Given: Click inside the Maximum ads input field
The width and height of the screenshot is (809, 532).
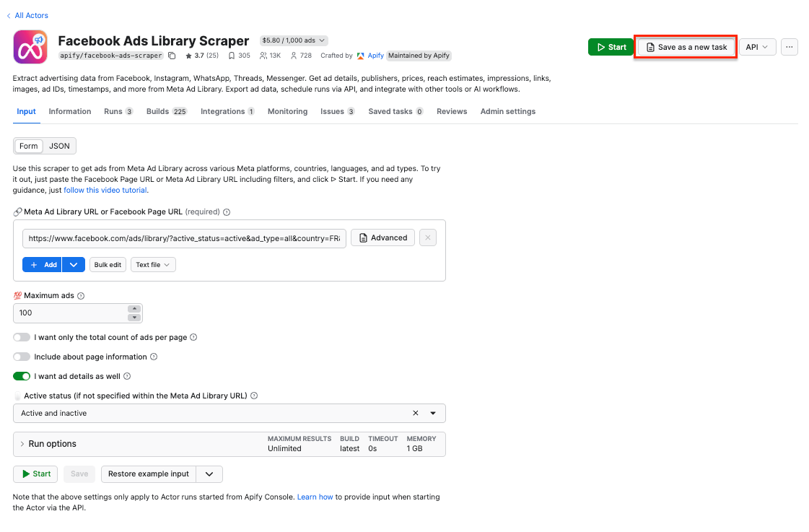Looking at the screenshot, I should click(x=72, y=313).
